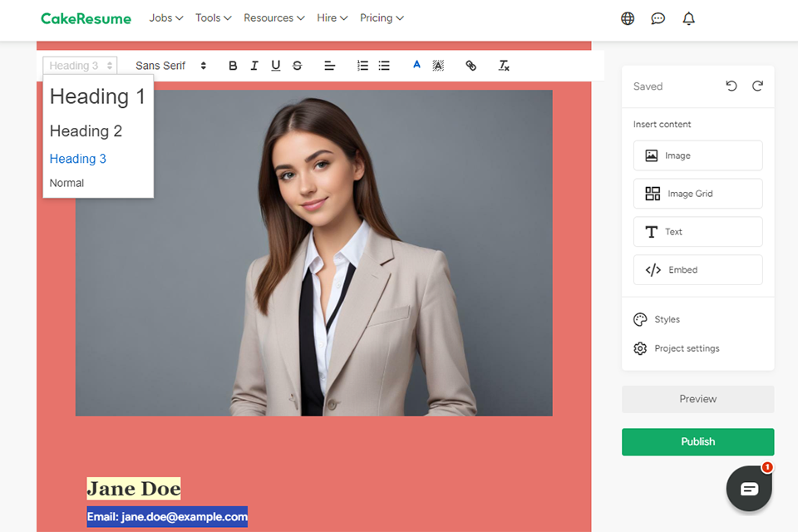Click the palette icon next to Styles

[640, 319]
